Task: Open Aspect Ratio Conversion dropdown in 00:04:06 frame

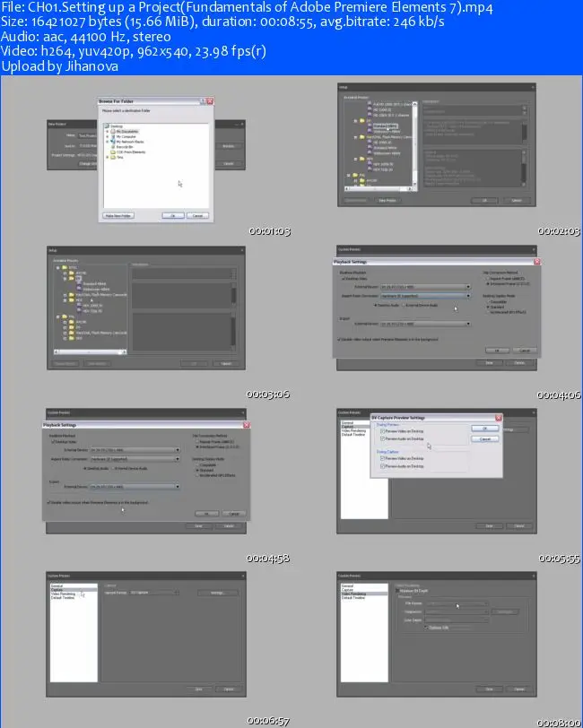Action: (x=425, y=296)
